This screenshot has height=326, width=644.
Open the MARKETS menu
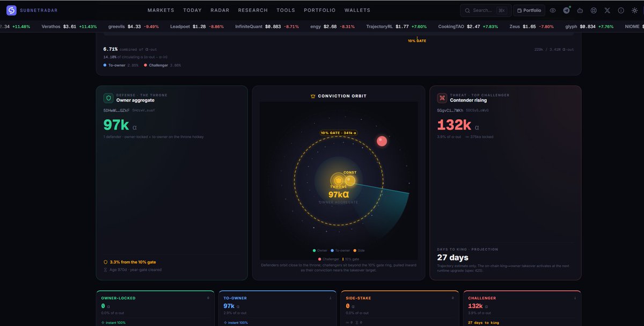(x=161, y=10)
